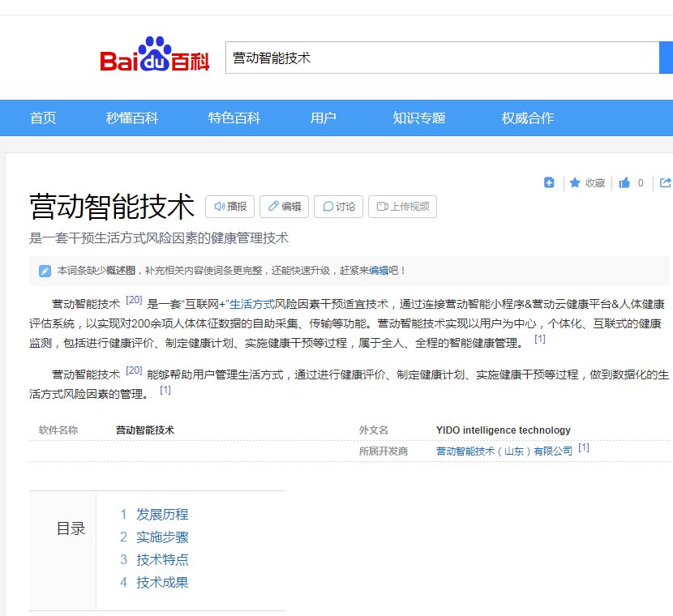Click the share arrow icon
The image size is (673, 616).
[x=666, y=182]
